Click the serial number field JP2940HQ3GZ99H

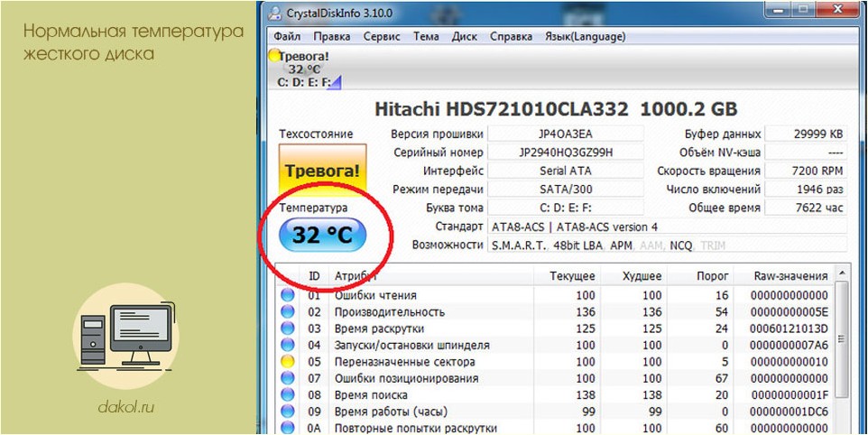coord(565,153)
